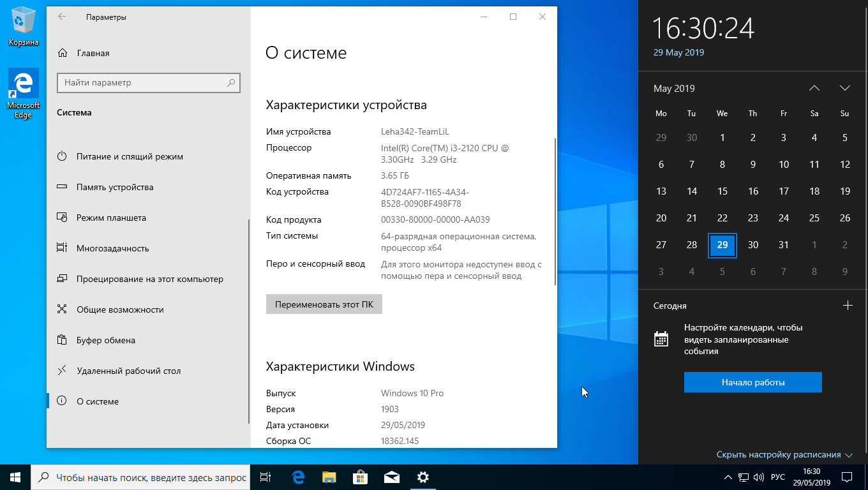The height and width of the screenshot is (490, 868).
Task: Click the back arrow in the Параметры window
Action: pos(62,17)
